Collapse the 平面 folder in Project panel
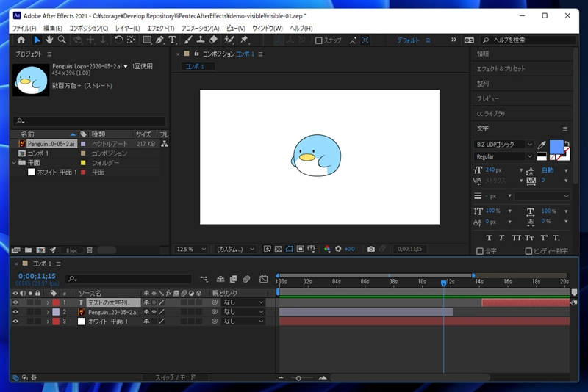Viewport: 588px width, 392px height. coord(14,162)
